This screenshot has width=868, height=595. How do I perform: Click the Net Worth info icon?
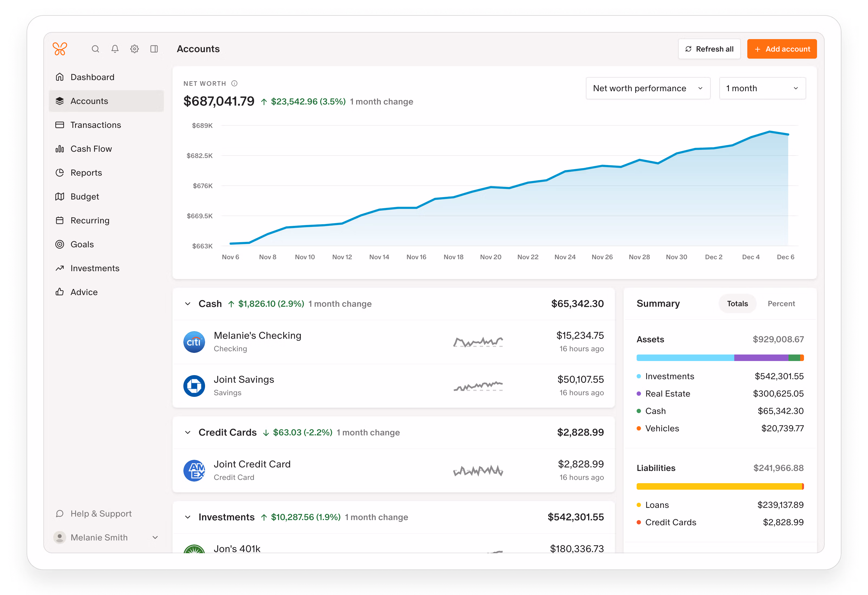[x=235, y=83]
